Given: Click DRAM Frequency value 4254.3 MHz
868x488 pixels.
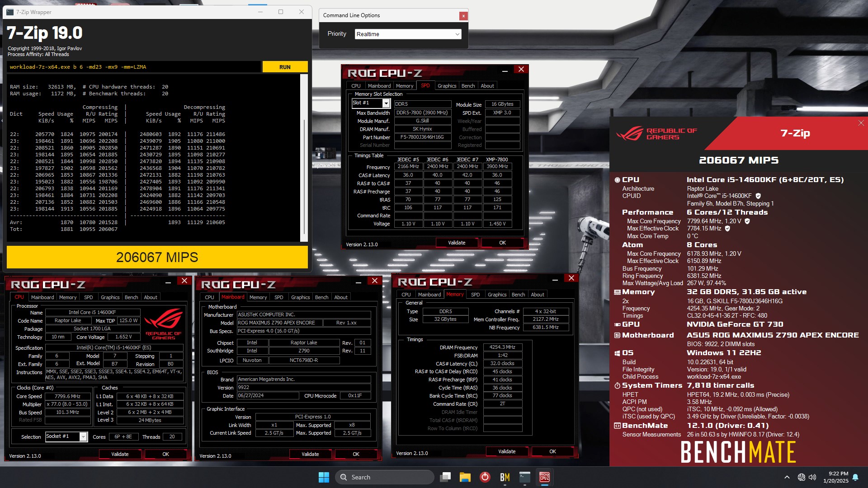Looking at the screenshot, I should coord(502,347).
